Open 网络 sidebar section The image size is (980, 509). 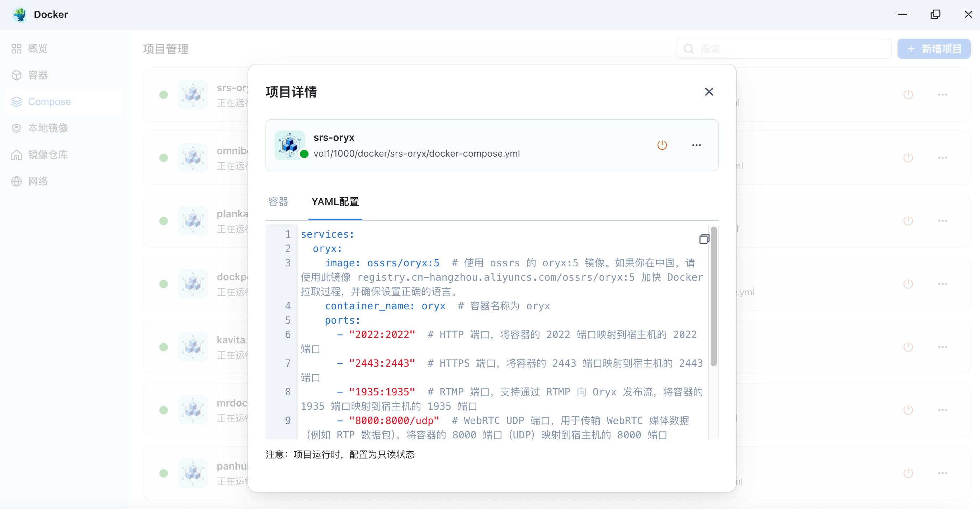38,181
